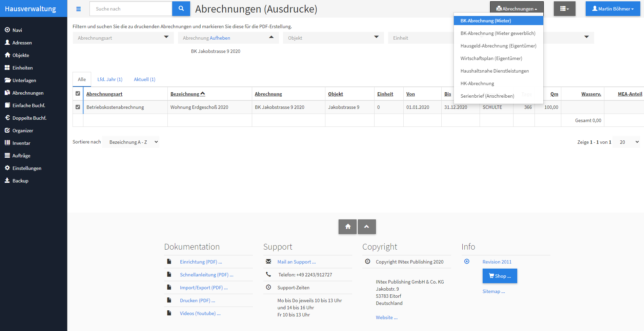This screenshot has width=644, height=331.
Task: Open Einfache Buchf. in the sidebar
Action: click(28, 105)
